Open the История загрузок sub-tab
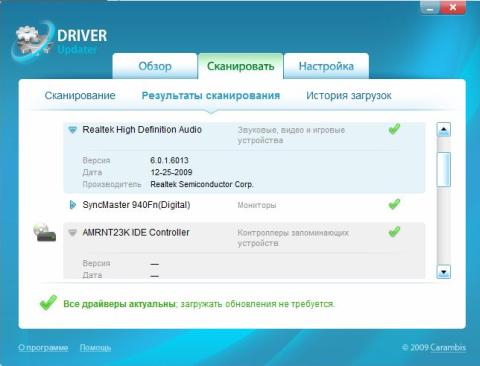The height and width of the screenshot is (366, 480). point(349,95)
